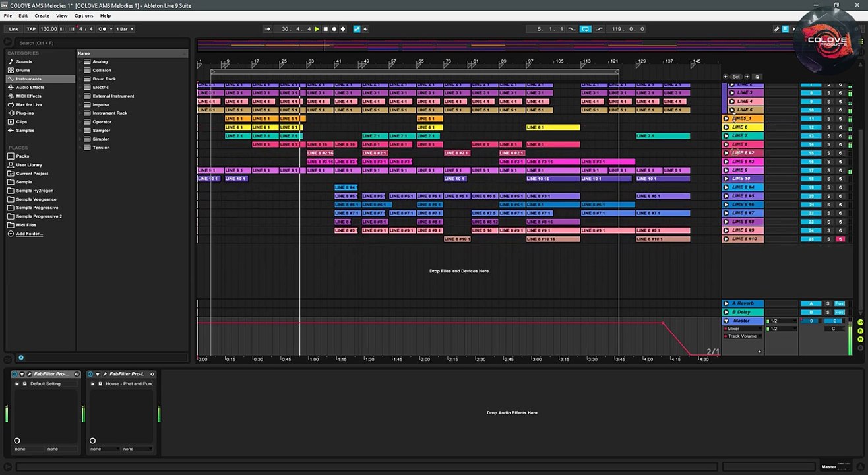The height and width of the screenshot is (475, 868).
Task: Expand the Analog instrument folder
Action: point(80,62)
